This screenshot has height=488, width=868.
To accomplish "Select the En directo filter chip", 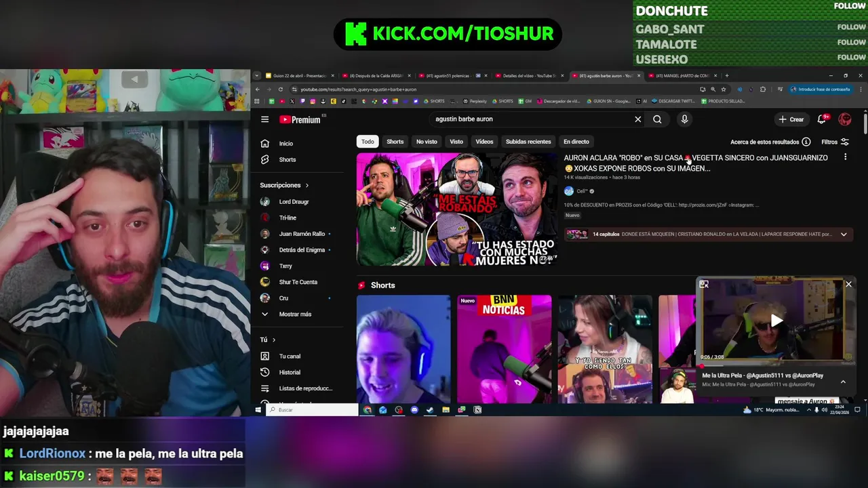I will tap(576, 142).
